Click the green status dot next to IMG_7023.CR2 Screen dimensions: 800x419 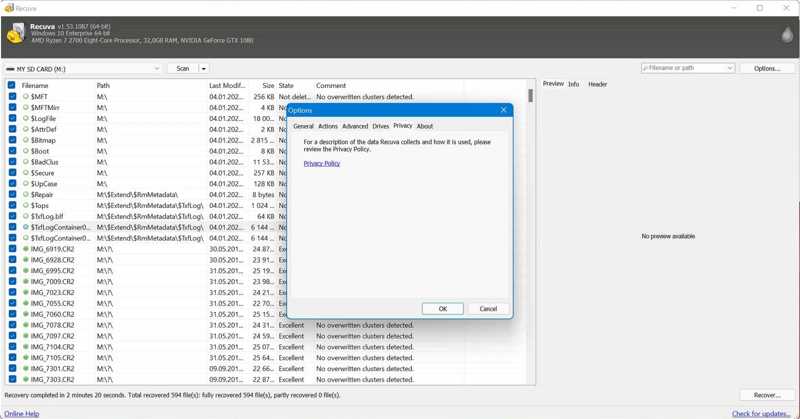[x=26, y=292]
